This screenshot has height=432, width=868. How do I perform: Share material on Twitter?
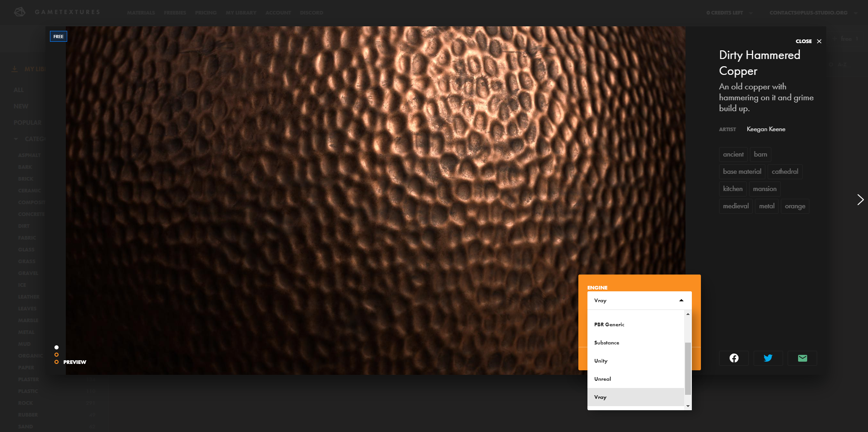click(x=768, y=358)
